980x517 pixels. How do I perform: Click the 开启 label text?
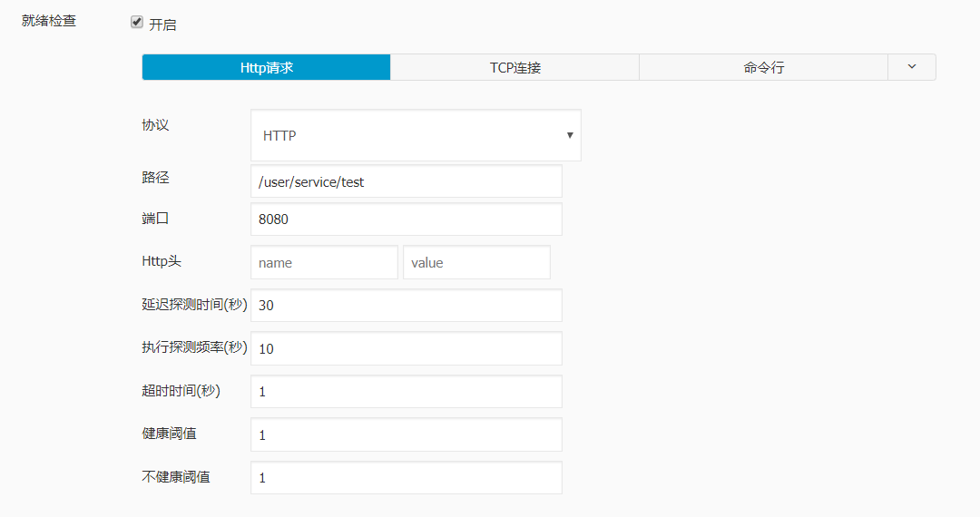pos(162,24)
